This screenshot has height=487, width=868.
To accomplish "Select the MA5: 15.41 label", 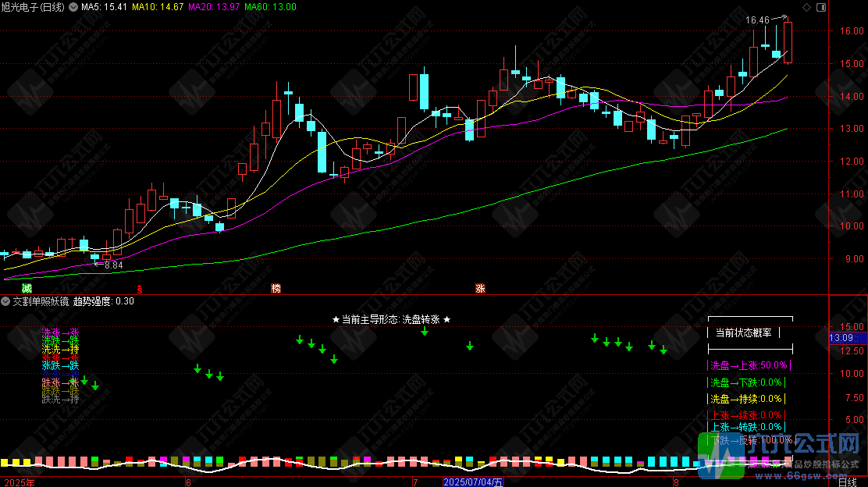I will pos(104,7).
